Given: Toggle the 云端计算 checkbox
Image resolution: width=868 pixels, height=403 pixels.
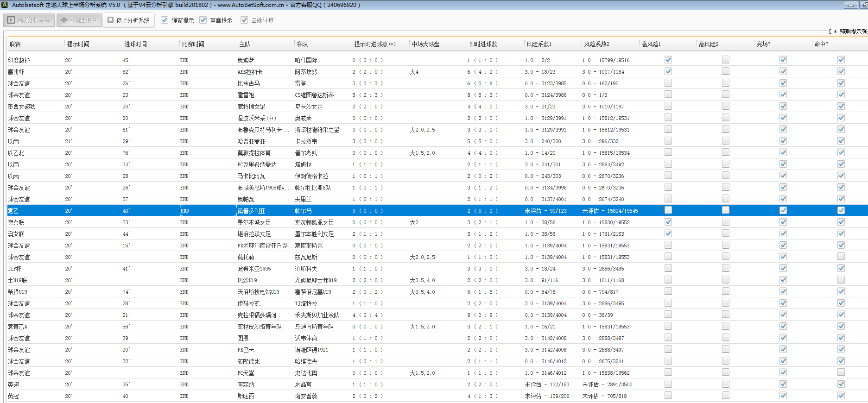Looking at the screenshot, I should pos(244,20).
